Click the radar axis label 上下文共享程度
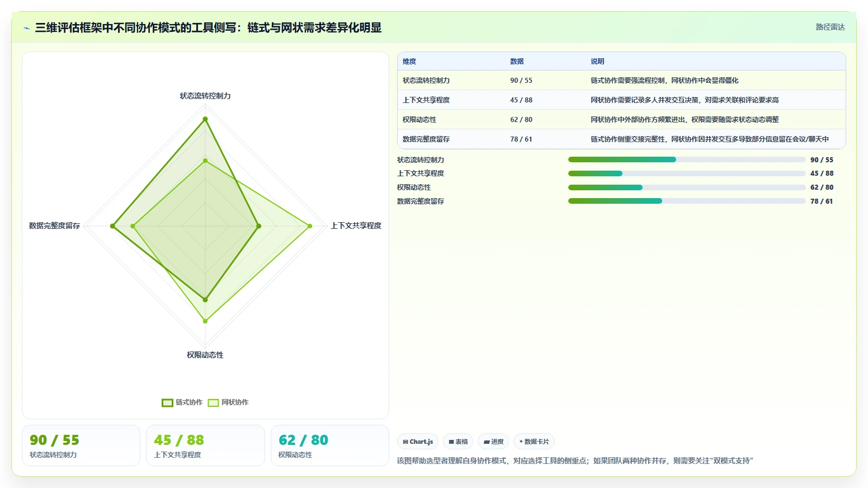868x488 pixels. click(356, 226)
